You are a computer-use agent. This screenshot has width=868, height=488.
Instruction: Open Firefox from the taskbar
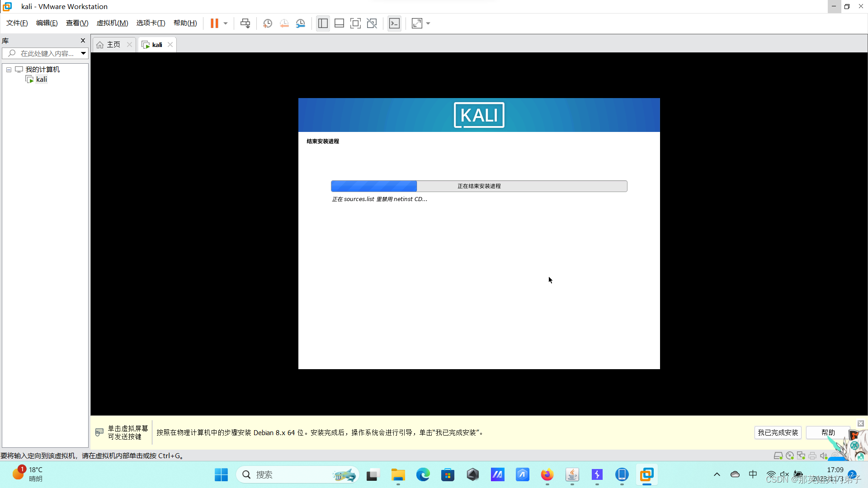[x=547, y=474]
